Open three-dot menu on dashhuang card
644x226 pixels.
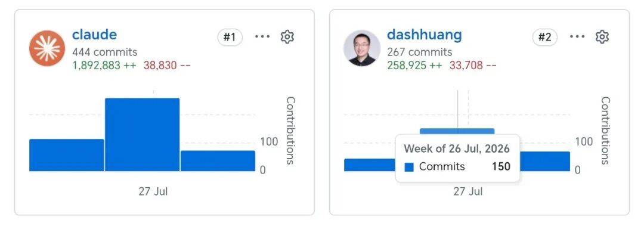pos(577,36)
